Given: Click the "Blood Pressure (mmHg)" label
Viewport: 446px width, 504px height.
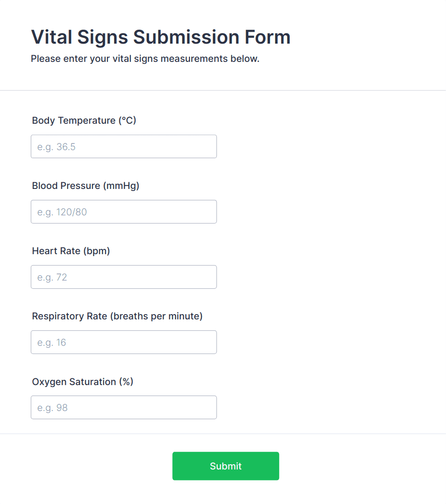Looking at the screenshot, I should click(x=85, y=186).
